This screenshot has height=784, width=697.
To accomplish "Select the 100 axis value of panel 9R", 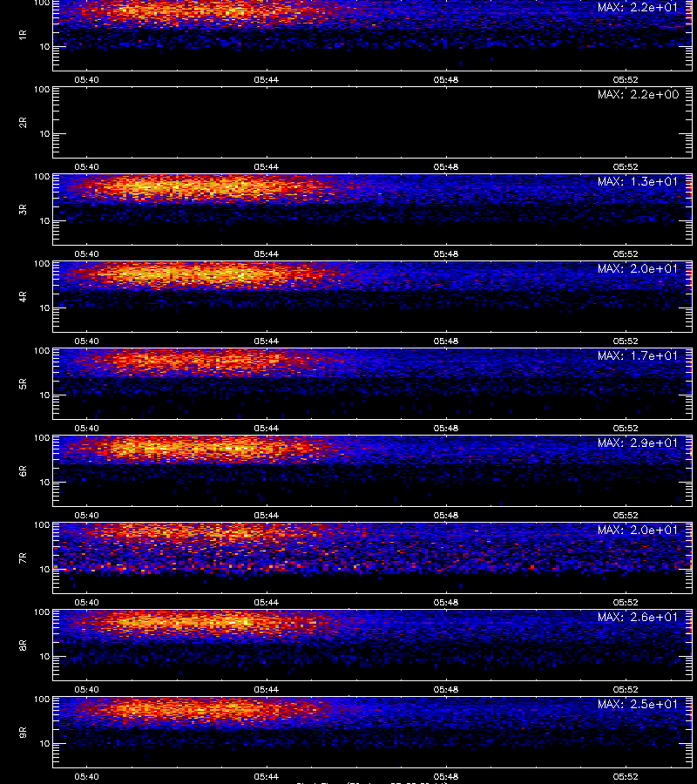I will (42, 699).
